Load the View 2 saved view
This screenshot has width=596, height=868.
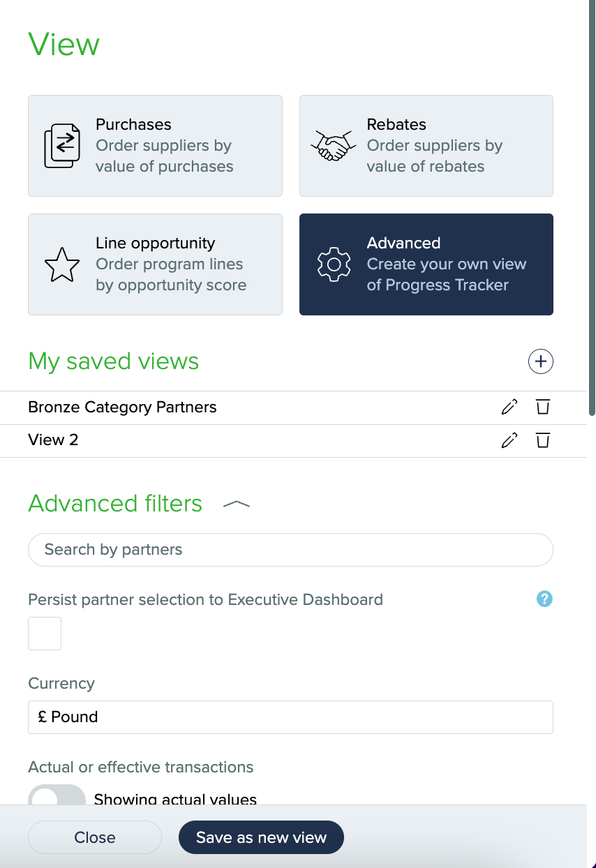point(53,440)
